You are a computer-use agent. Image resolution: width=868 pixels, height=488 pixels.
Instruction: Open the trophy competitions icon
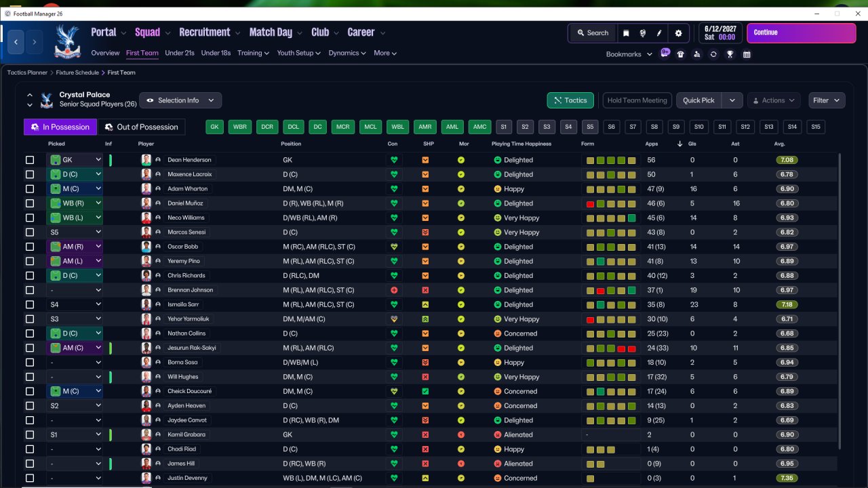730,54
